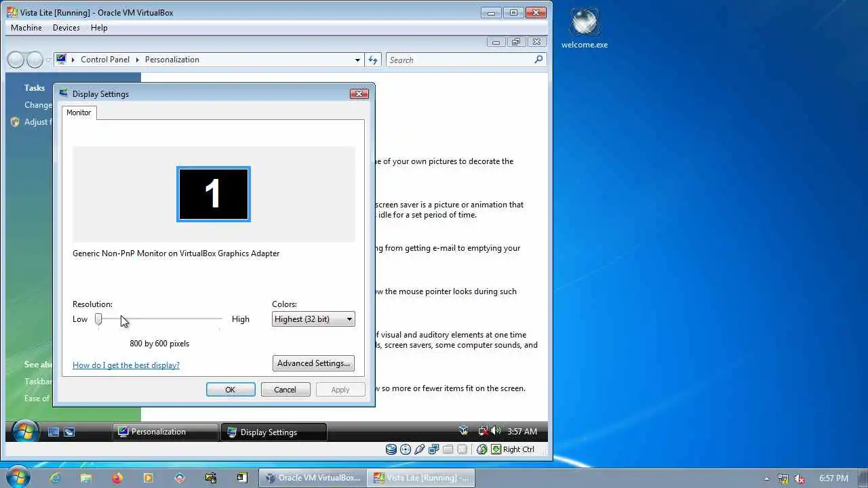Click VirtualBox optical disk indicator
Viewport: 868px width, 488px height.
406,449
